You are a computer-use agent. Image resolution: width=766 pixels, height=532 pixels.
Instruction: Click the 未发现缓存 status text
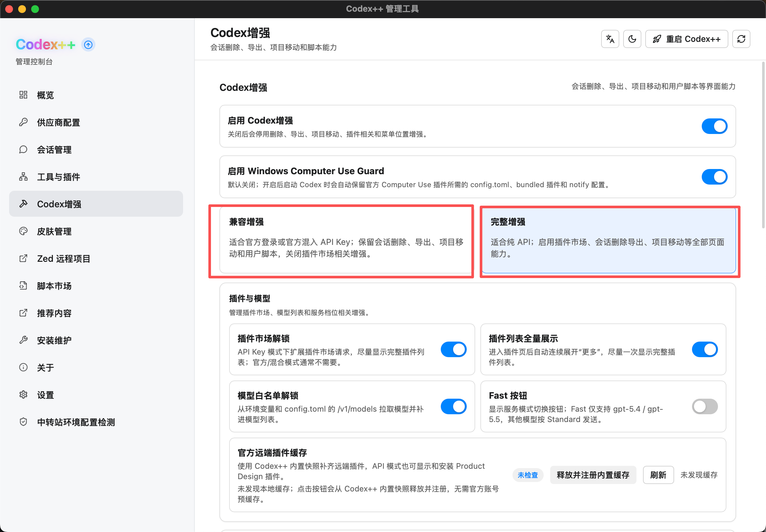(x=698, y=475)
